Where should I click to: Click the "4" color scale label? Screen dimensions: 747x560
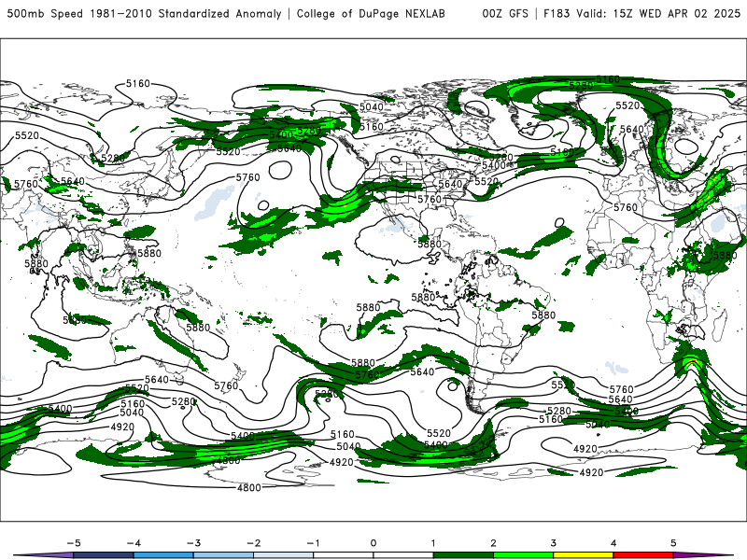coord(613,543)
